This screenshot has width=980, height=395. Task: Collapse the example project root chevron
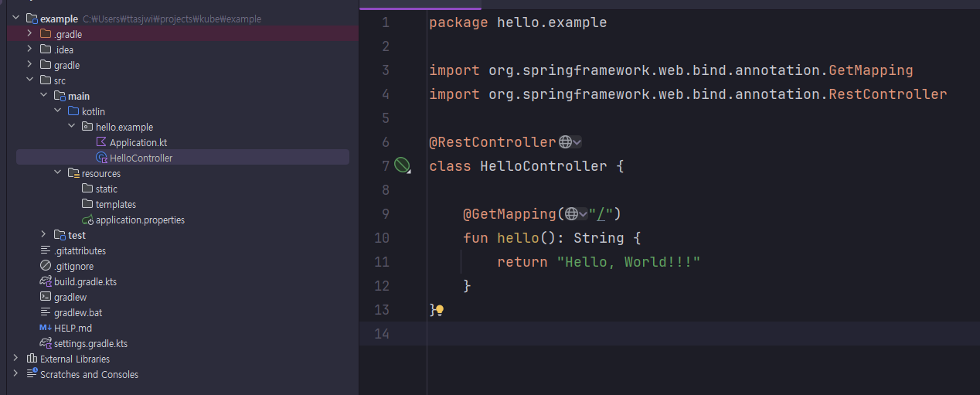click(x=16, y=19)
